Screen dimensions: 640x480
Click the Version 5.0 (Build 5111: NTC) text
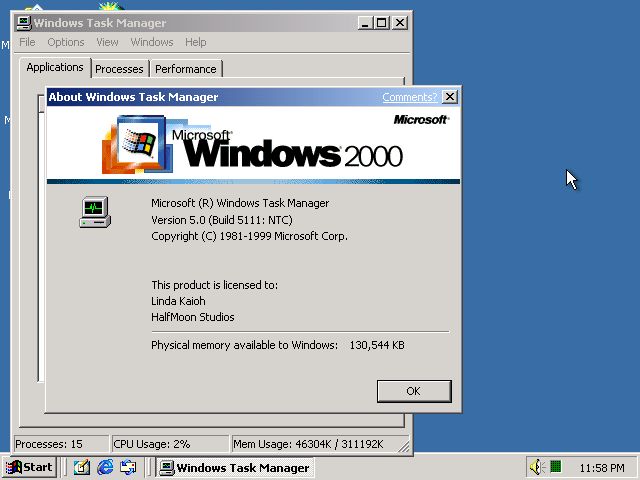coord(222,220)
